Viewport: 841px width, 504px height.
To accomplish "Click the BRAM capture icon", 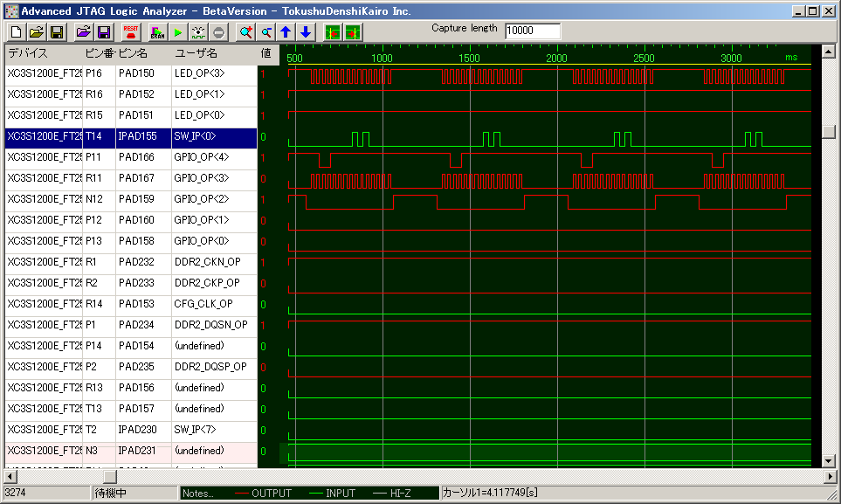I will click(x=156, y=32).
